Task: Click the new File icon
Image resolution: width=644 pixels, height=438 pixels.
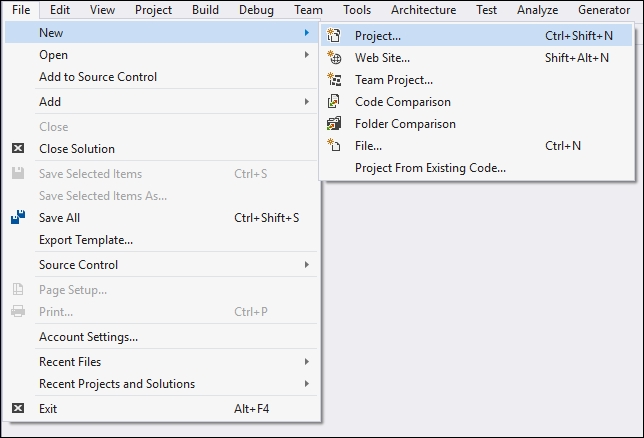Action: tap(334, 145)
